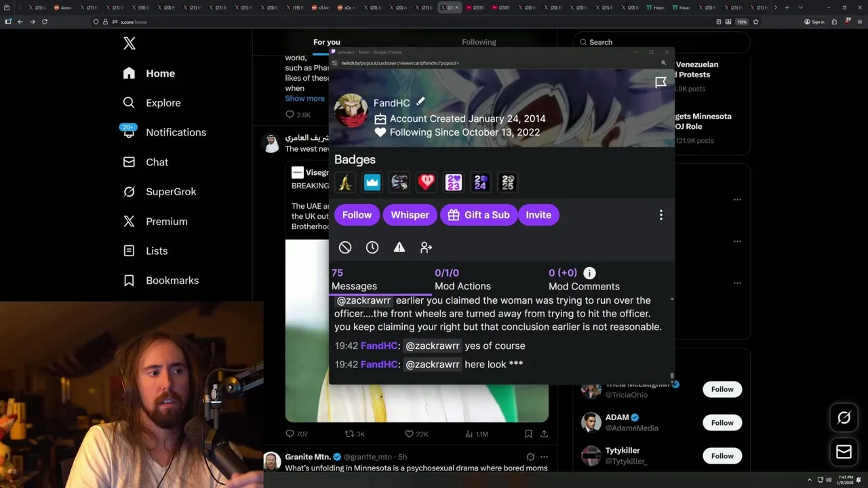Open ADAM's profile name link
Viewport: 868px width, 488px height.
click(616, 418)
